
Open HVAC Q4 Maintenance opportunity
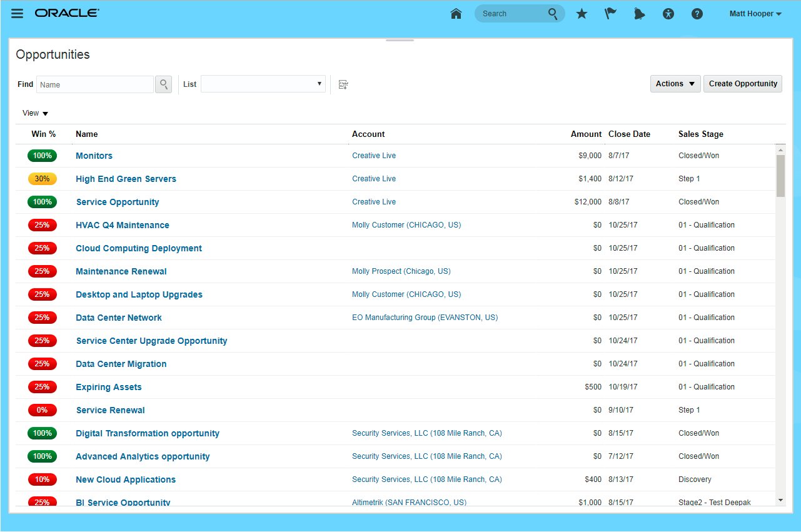(123, 225)
